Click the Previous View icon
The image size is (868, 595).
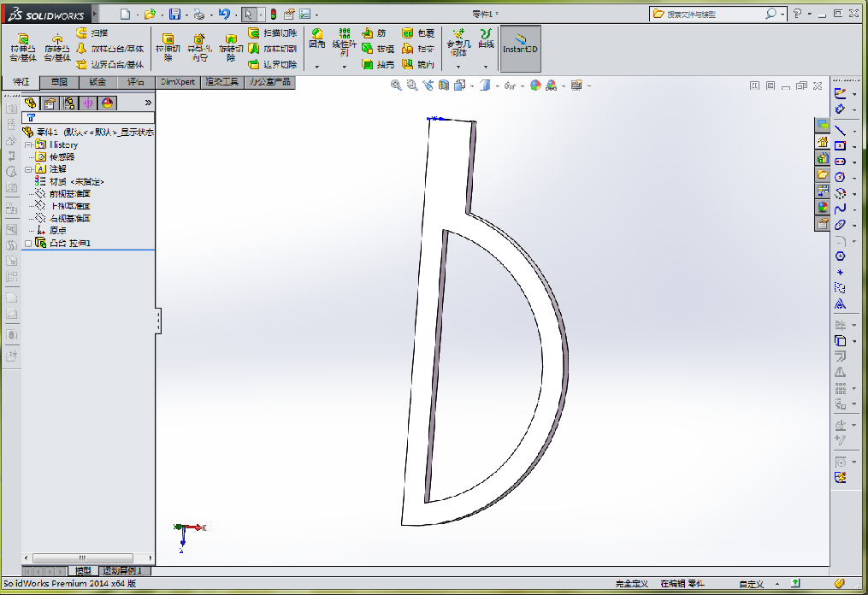pyautogui.click(x=428, y=85)
